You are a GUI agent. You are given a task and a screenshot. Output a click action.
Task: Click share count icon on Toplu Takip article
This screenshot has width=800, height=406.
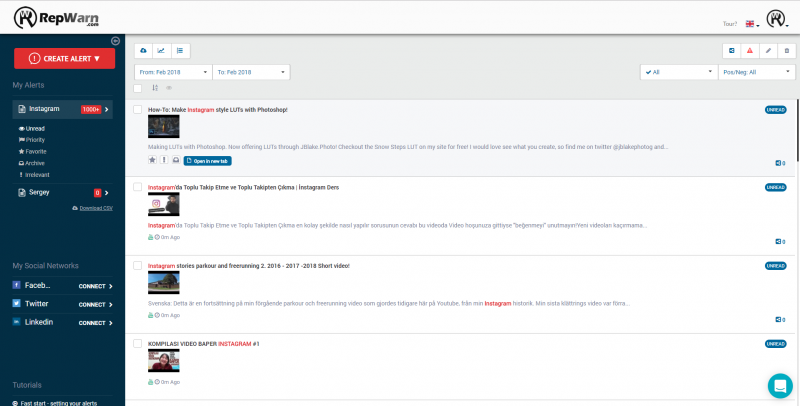[x=780, y=242]
